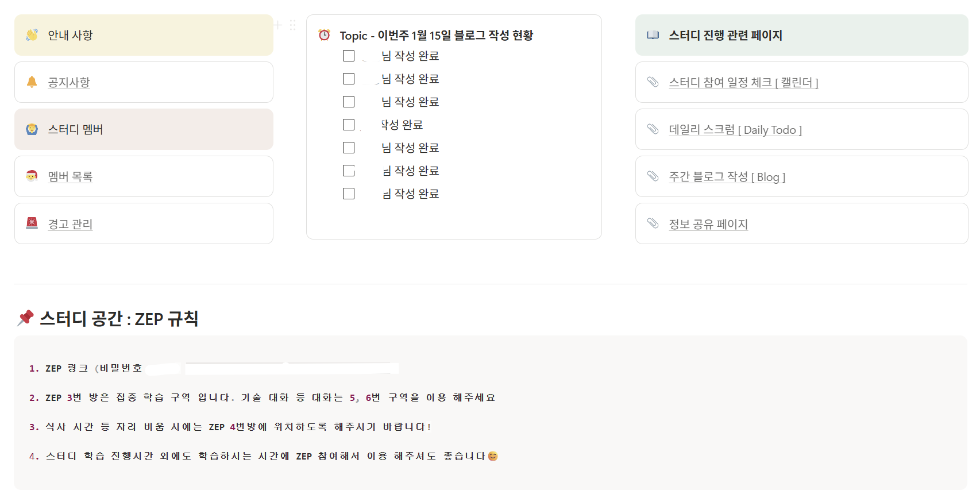Toggle the last 작성 완료 checkbox
This screenshot has width=980, height=498.
click(349, 194)
